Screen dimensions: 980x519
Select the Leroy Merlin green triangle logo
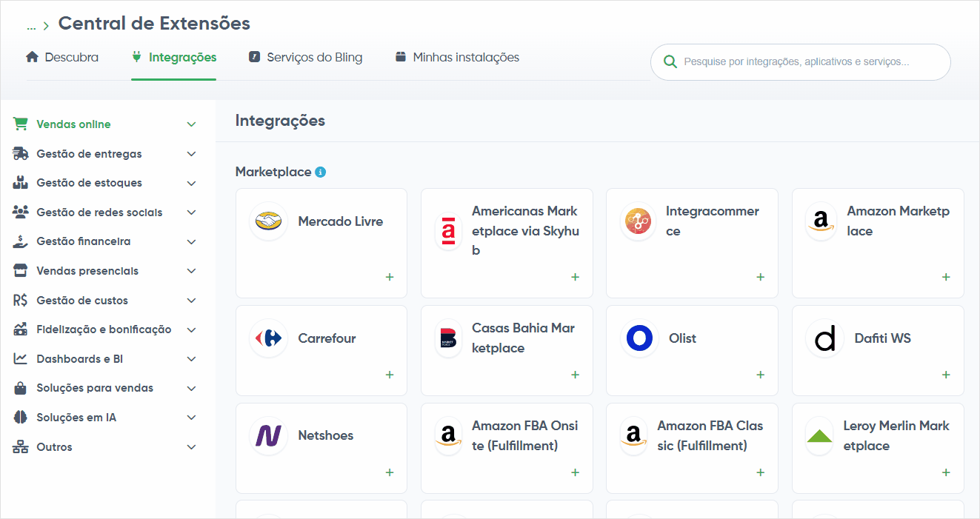(819, 436)
